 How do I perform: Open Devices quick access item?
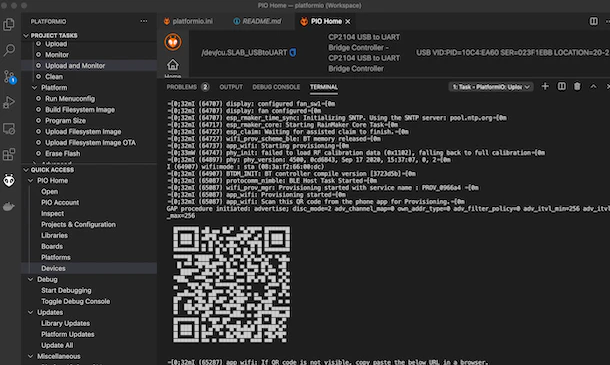click(x=53, y=268)
